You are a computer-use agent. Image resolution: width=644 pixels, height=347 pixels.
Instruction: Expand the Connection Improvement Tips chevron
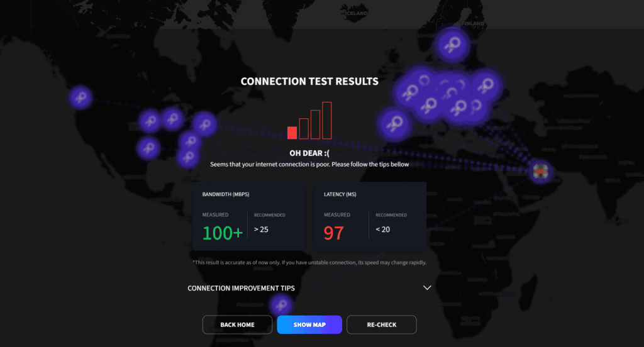tap(427, 288)
